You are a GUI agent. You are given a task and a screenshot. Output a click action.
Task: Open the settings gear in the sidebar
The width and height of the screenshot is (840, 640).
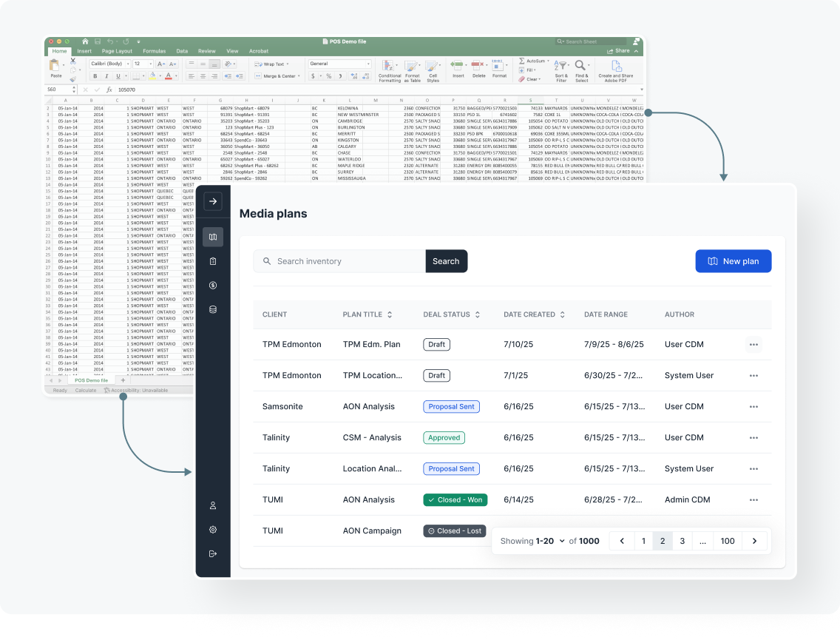213,530
